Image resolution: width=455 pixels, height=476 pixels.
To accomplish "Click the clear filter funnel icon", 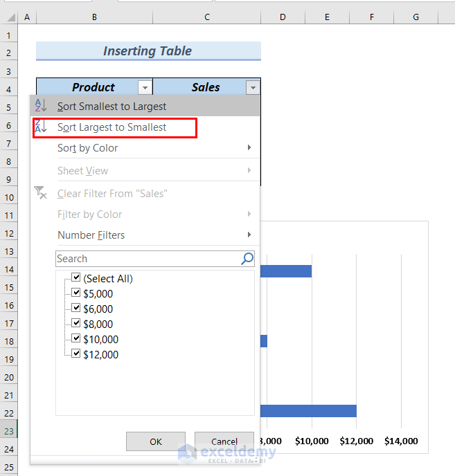I will pos(40,193).
